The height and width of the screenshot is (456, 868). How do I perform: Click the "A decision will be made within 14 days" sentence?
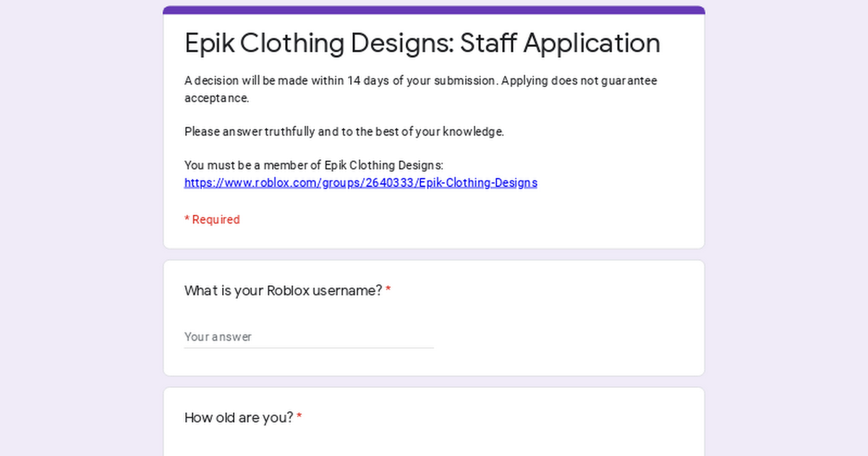(341, 80)
